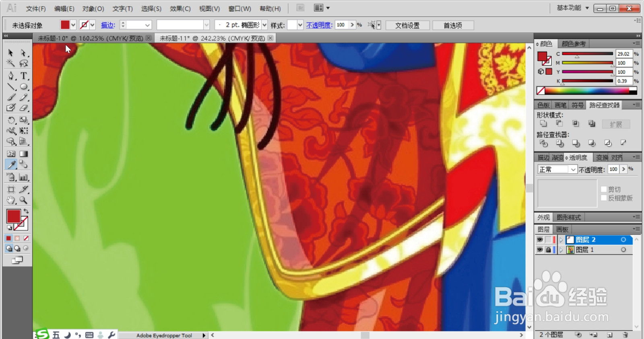Viewport: 644px width, 339px height.
Task: Select the Line Segment tool
Action: click(11, 86)
